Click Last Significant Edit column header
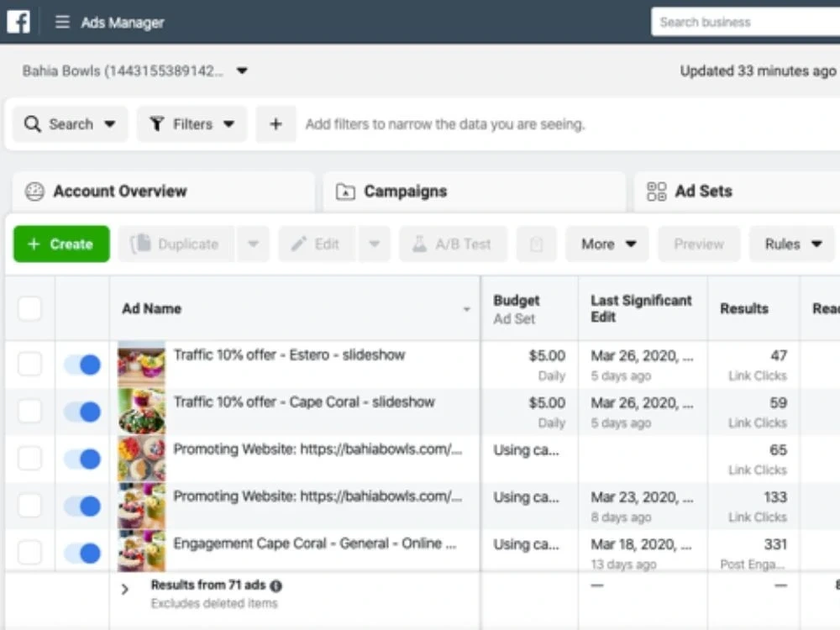 (x=641, y=308)
